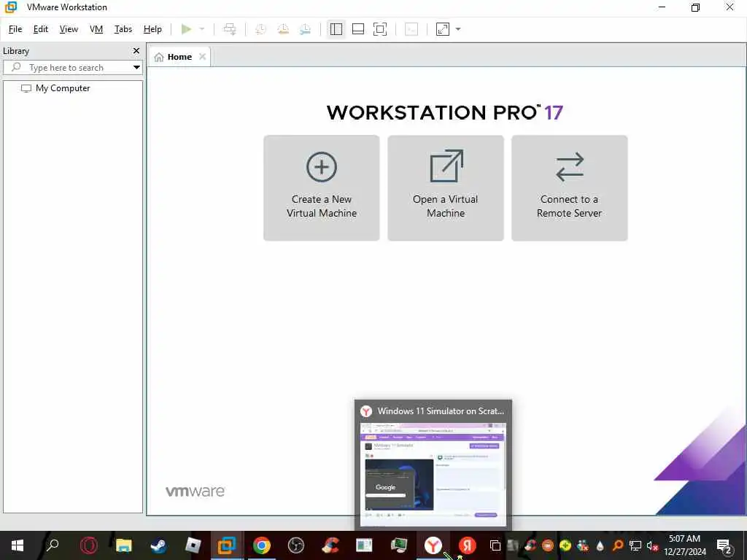Screen dimensions: 747x560
Task: Open the Action Center notifications icon
Action: tap(724, 545)
